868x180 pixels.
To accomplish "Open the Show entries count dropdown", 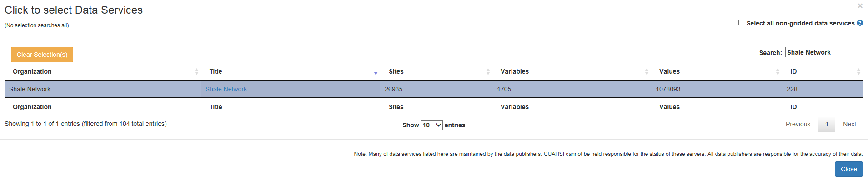I will [431, 125].
